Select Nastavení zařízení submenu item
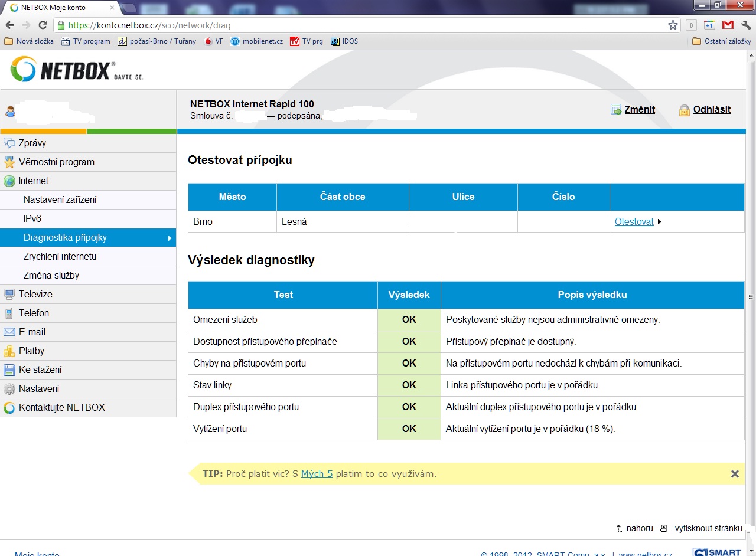The height and width of the screenshot is (556, 756). 60,199
